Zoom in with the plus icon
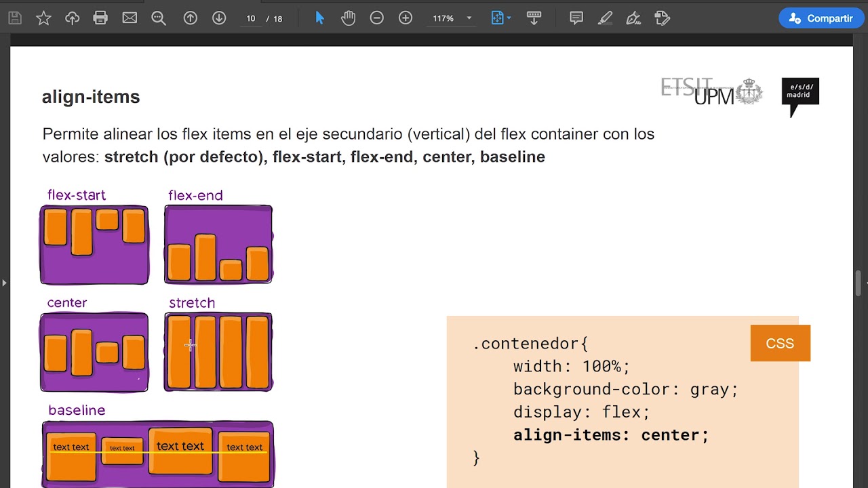The height and width of the screenshot is (488, 868). click(406, 18)
